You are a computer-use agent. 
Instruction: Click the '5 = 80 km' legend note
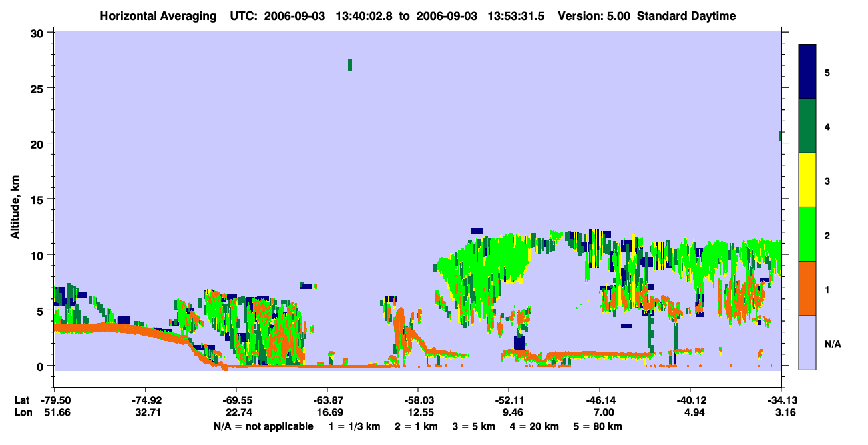coord(598,426)
